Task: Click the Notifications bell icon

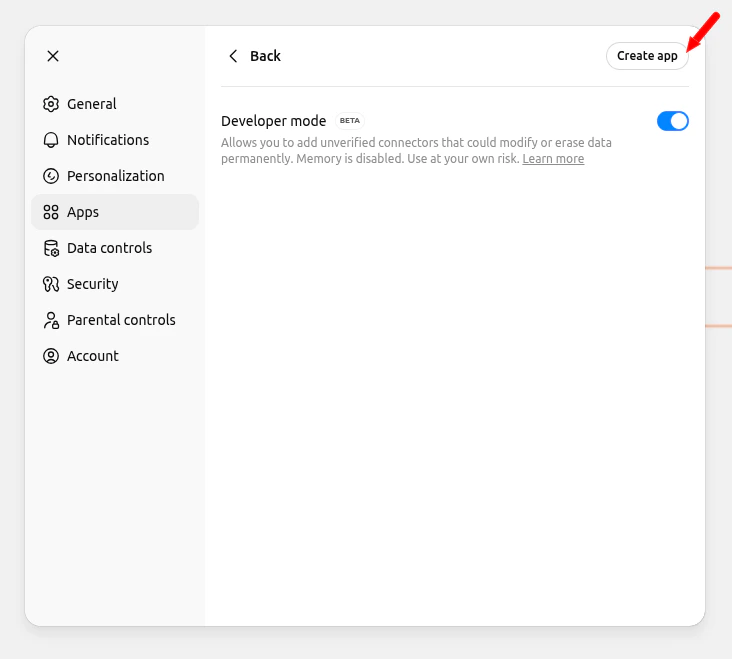Action: tap(51, 140)
